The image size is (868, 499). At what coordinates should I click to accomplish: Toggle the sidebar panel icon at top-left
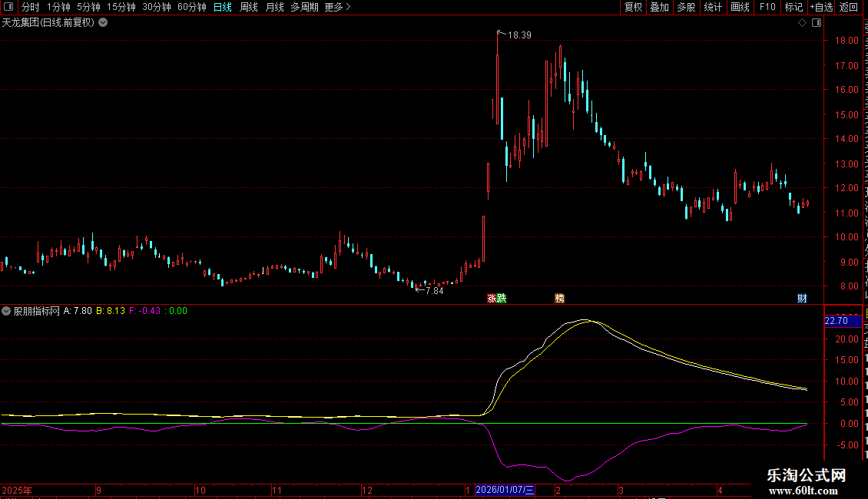(x=8, y=7)
